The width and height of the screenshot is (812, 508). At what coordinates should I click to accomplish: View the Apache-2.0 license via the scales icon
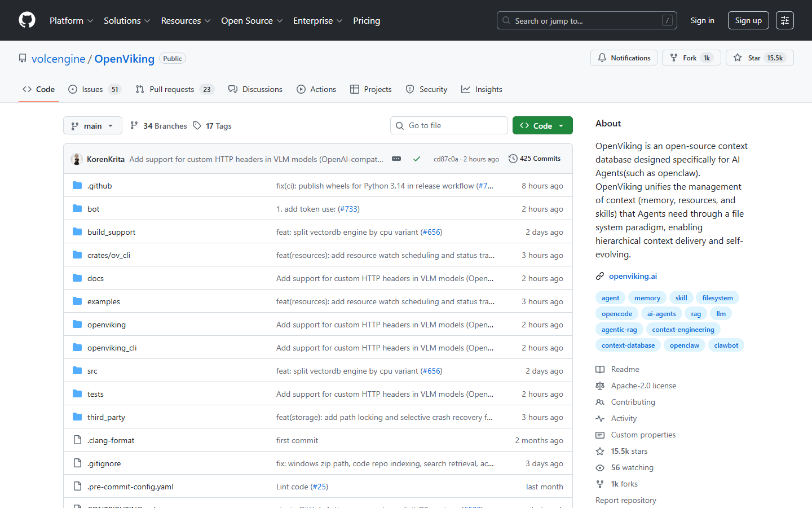[x=601, y=386]
